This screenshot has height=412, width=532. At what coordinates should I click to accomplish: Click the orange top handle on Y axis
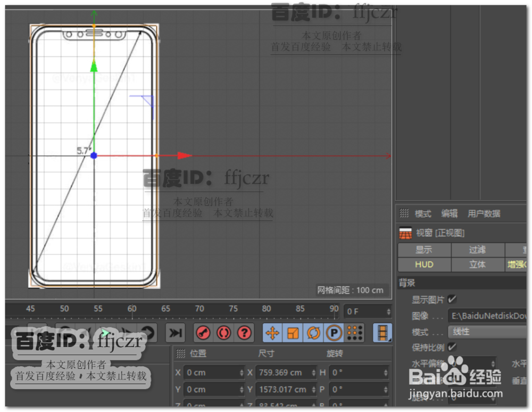(94, 26)
